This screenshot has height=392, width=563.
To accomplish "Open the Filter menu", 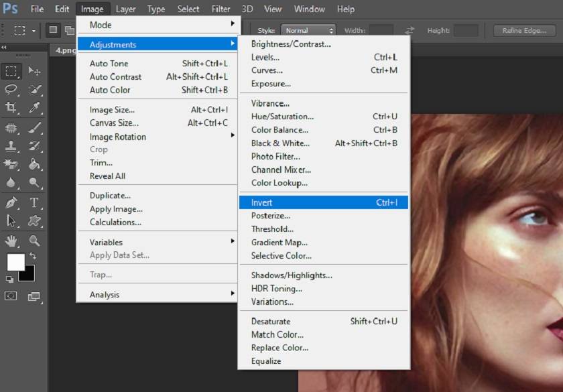I will coord(221,9).
